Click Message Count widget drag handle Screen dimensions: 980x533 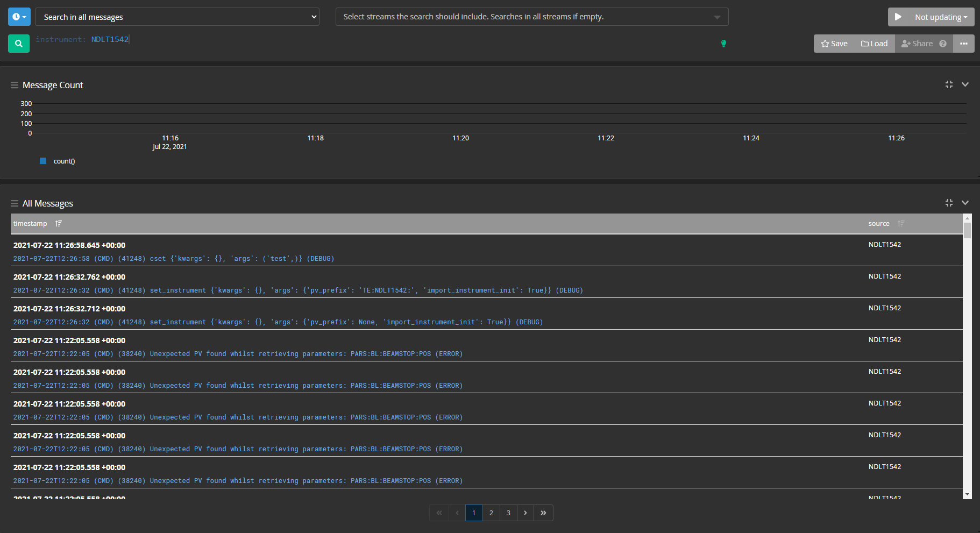[x=15, y=85]
